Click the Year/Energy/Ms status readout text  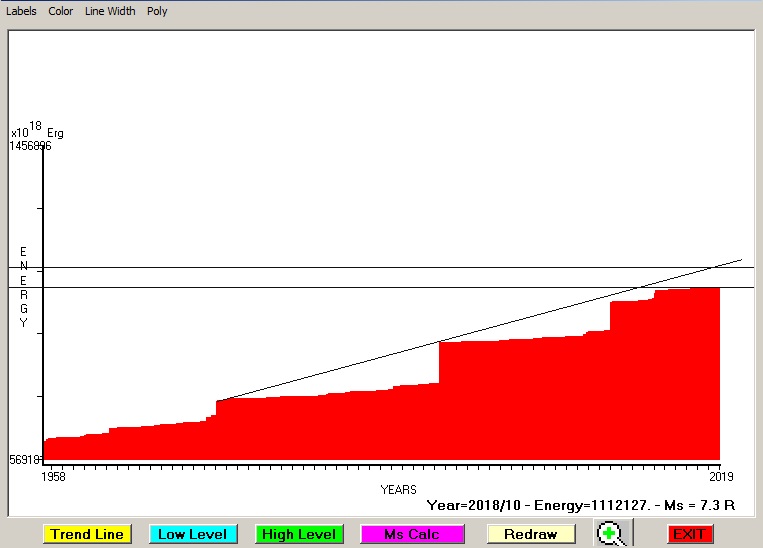click(580, 506)
